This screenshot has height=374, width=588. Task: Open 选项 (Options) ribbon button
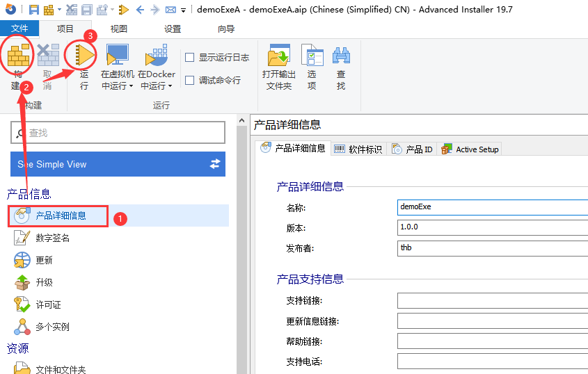click(x=312, y=67)
